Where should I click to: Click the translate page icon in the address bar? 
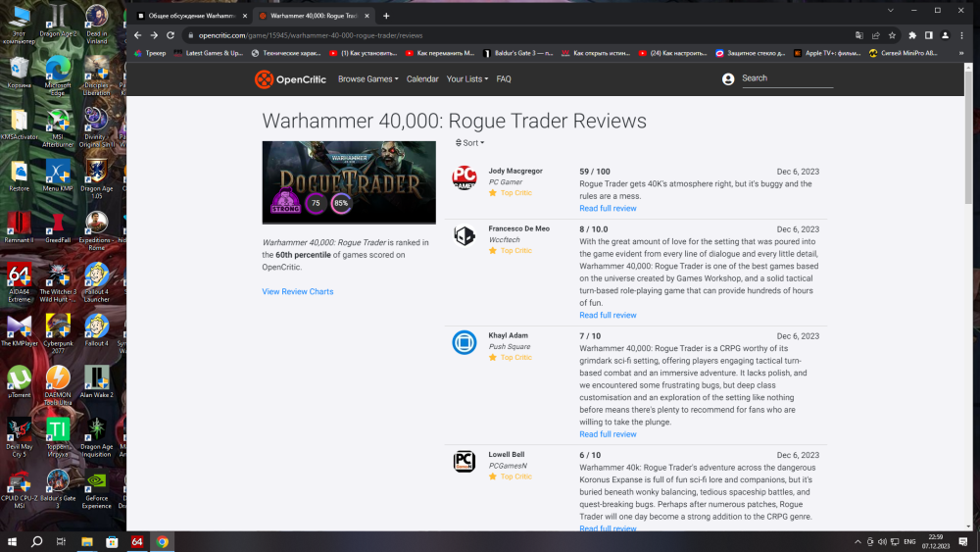859,35
